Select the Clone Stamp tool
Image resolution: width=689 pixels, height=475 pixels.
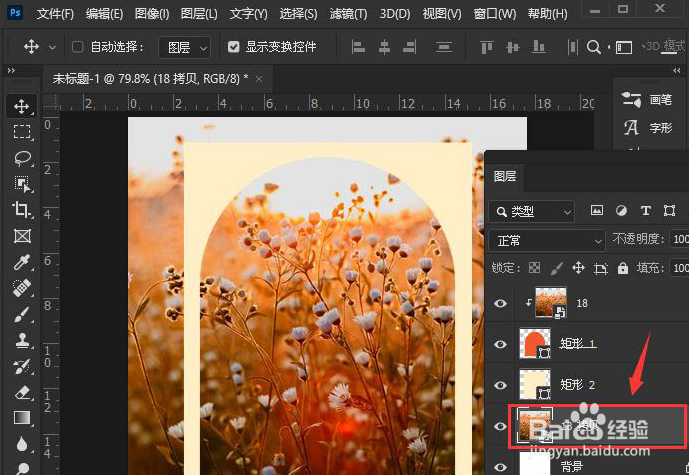[22, 340]
